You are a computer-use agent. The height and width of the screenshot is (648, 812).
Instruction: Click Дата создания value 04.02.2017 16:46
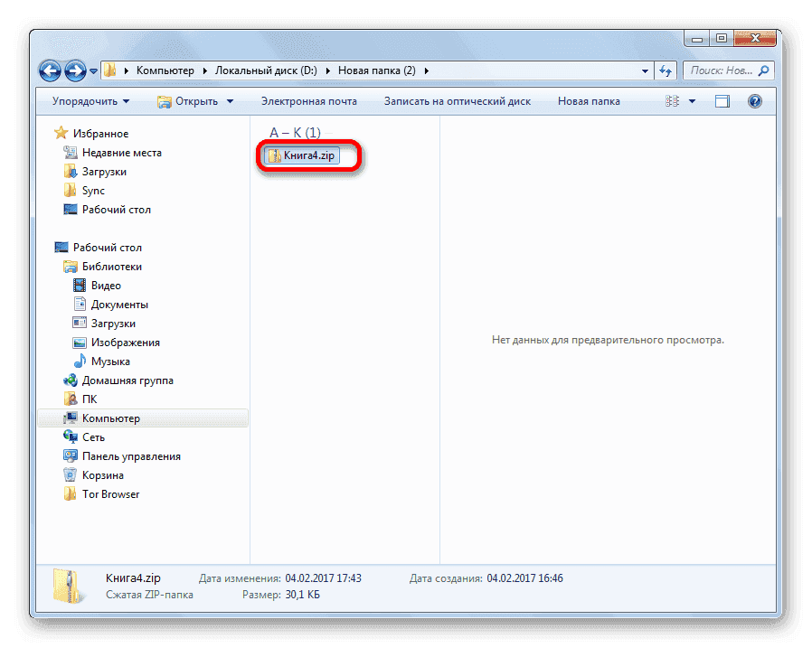524,578
